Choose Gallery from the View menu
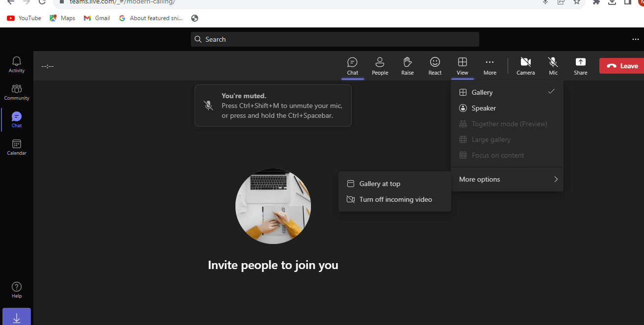This screenshot has width=644, height=325. [x=483, y=92]
